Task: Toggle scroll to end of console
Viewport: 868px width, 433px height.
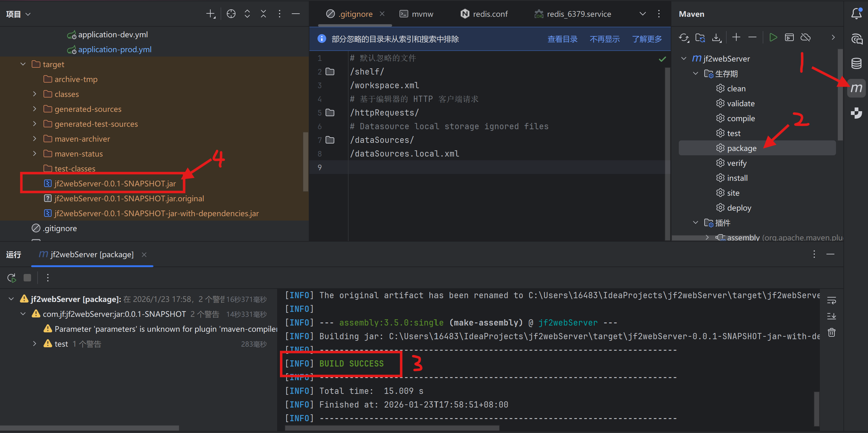Action: (x=831, y=316)
